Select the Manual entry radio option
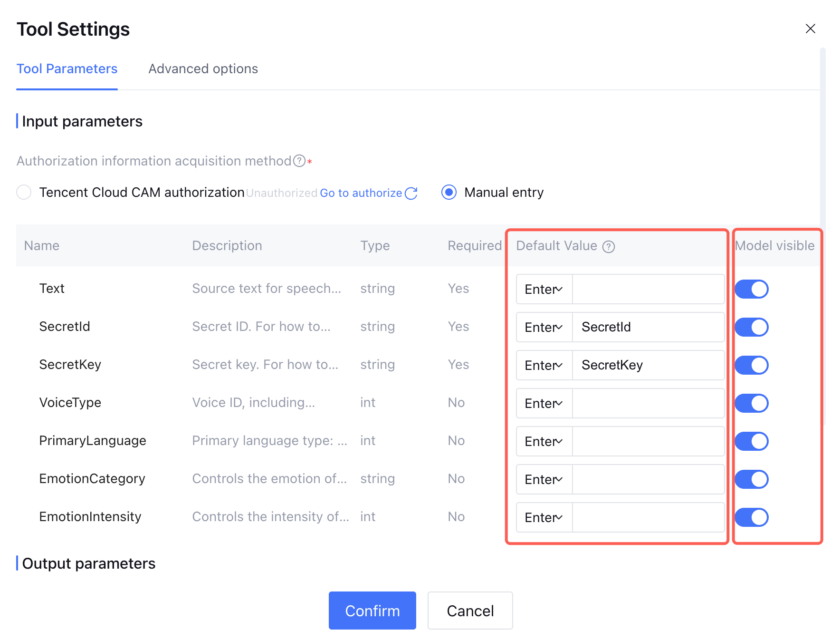The height and width of the screenshot is (640, 840). (449, 193)
